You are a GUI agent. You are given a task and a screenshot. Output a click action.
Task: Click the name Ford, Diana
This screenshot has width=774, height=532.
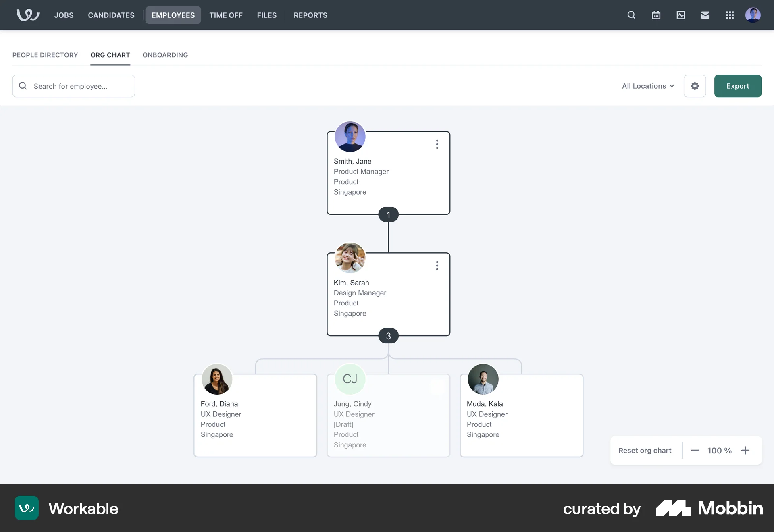coord(219,404)
